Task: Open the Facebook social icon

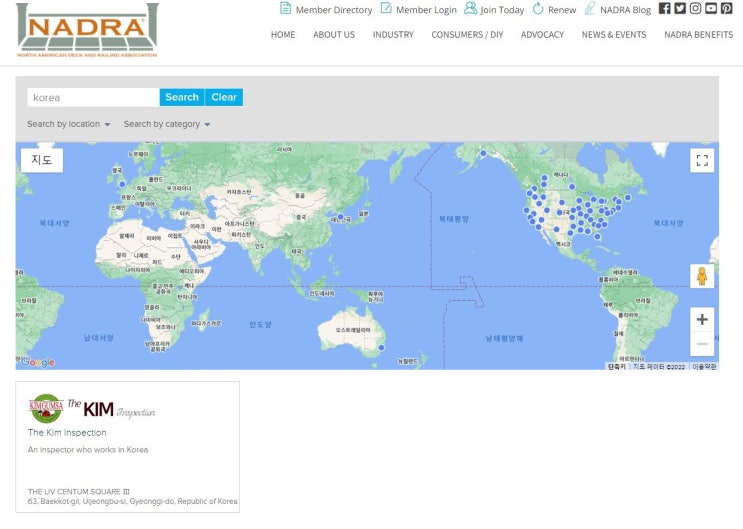Action: point(665,9)
